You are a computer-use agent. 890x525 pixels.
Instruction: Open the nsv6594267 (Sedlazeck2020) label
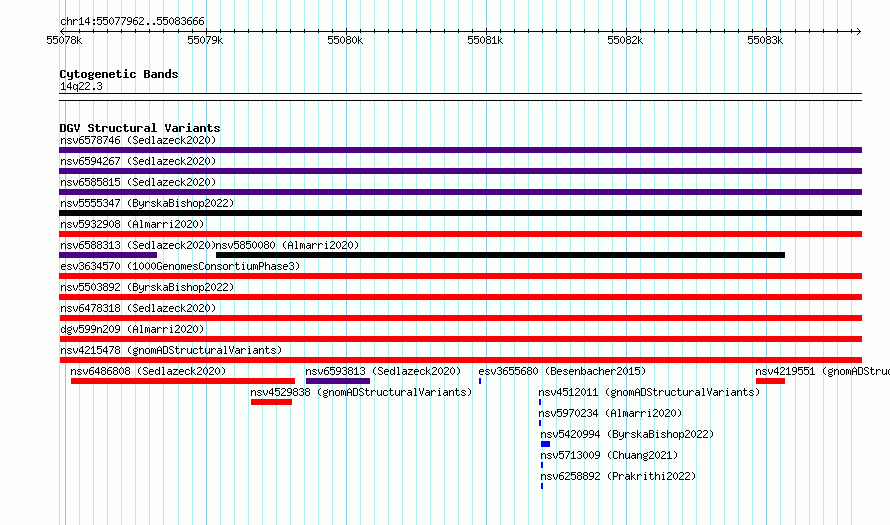click(138, 161)
